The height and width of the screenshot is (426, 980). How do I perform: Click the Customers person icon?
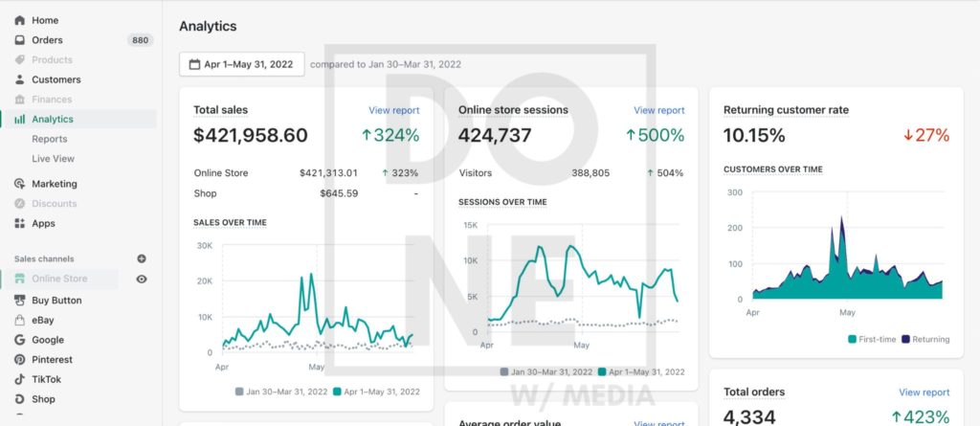19,79
